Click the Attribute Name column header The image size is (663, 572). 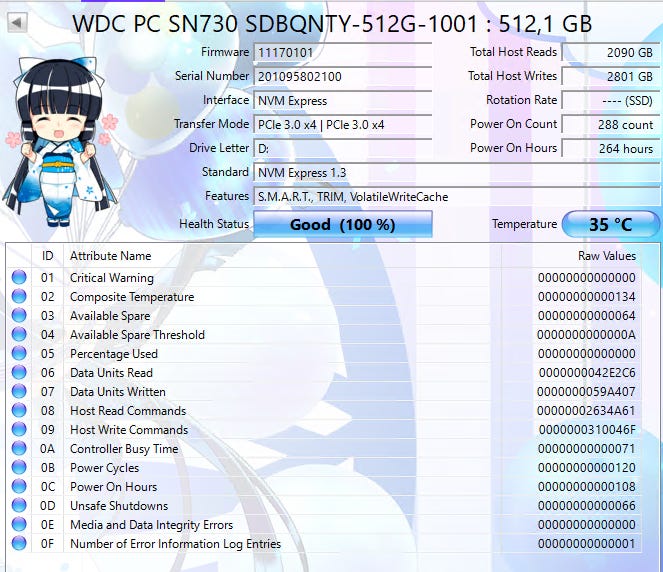point(110,256)
